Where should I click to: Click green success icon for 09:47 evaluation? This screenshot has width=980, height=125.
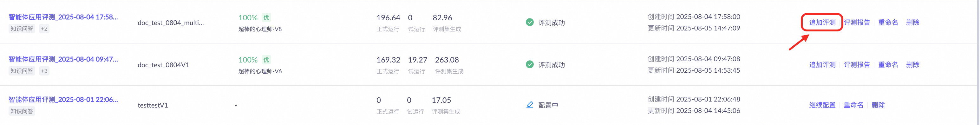point(530,65)
